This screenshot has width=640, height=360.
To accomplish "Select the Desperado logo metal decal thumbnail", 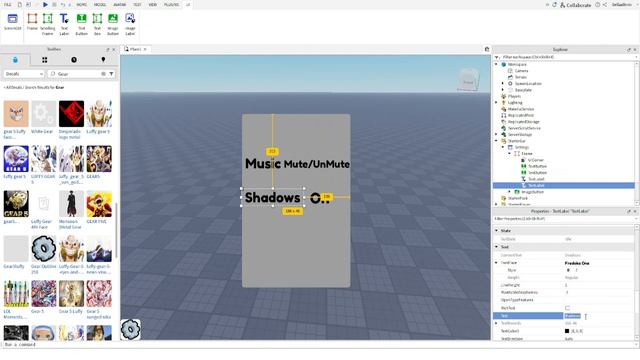I will click(71, 113).
